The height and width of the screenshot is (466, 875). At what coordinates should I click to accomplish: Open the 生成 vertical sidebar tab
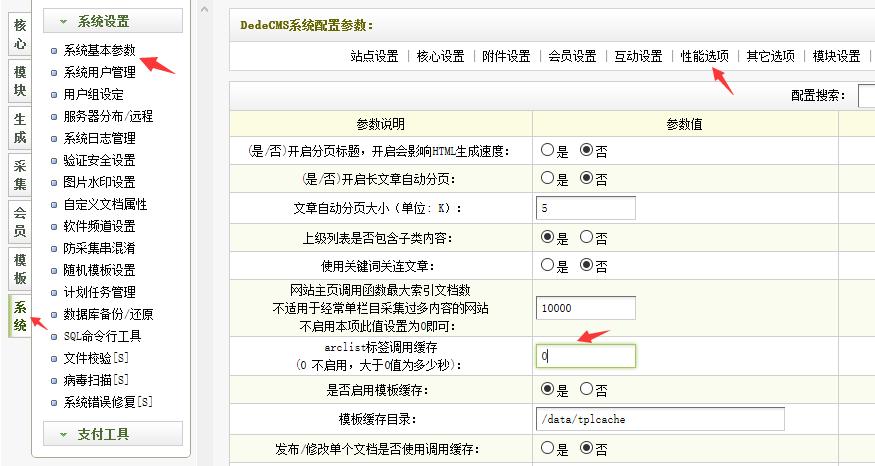point(20,128)
